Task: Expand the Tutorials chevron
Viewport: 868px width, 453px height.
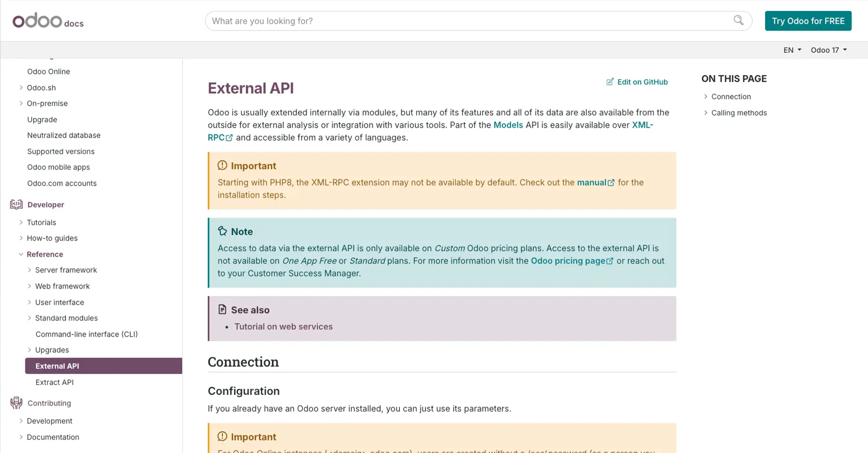Action: pos(21,222)
